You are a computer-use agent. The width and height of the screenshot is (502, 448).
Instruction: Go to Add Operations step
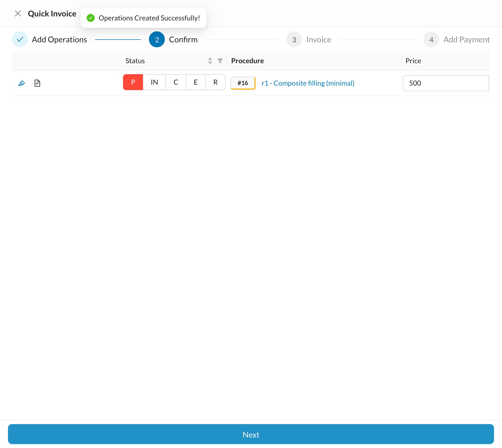click(50, 39)
